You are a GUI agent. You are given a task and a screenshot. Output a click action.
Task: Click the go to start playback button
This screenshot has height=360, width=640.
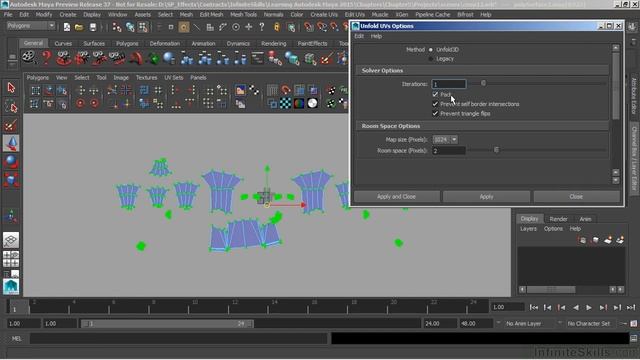tap(533, 308)
